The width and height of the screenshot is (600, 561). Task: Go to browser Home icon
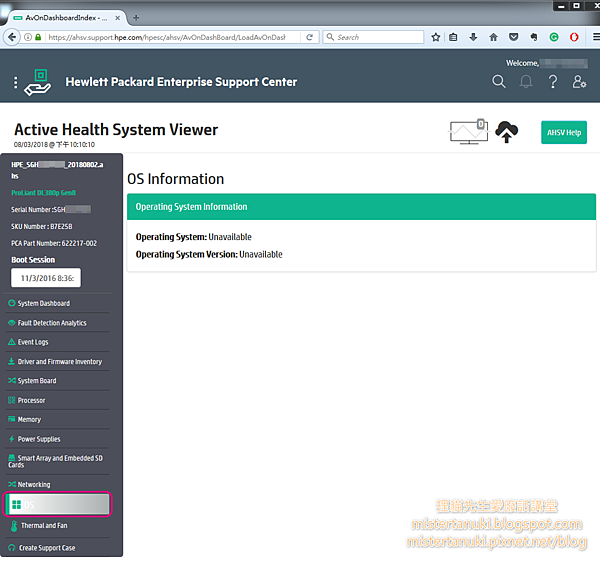coord(494,37)
